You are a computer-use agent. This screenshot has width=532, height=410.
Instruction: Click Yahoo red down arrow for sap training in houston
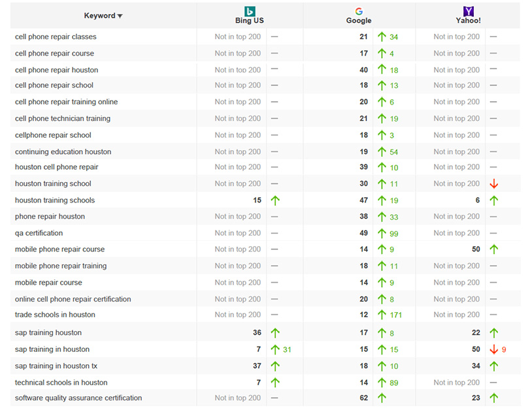click(493, 349)
